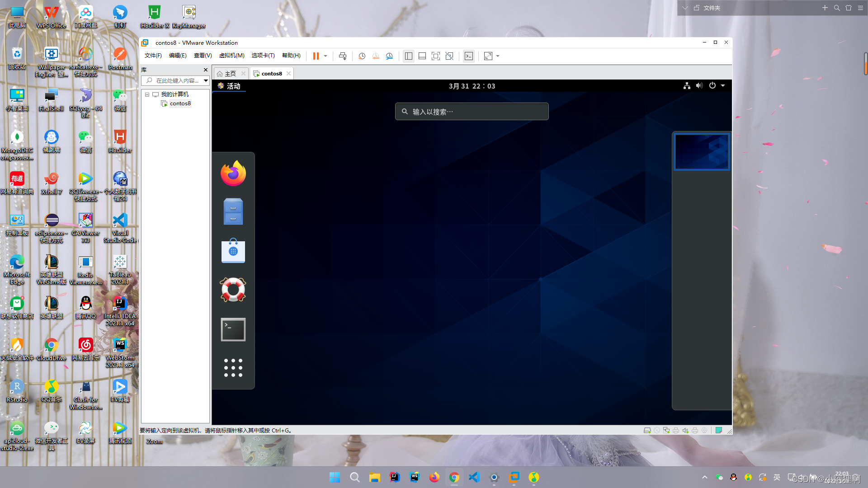Launch the Software store from the dock
Screen dimensions: 868x488
point(233,251)
